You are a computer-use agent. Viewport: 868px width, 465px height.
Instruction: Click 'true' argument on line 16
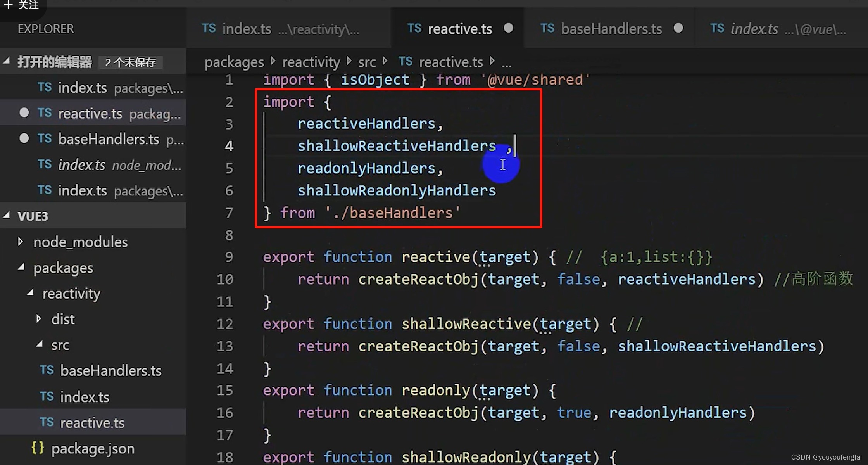tap(574, 413)
